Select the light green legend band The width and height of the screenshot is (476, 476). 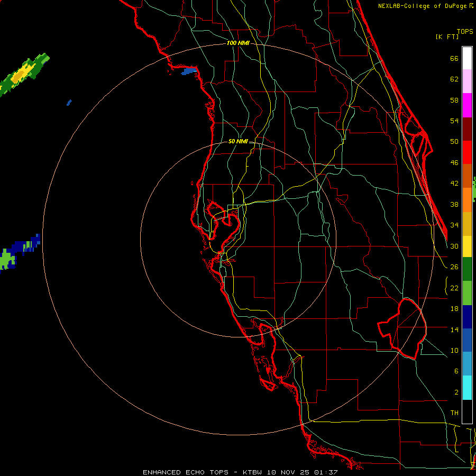467,293
